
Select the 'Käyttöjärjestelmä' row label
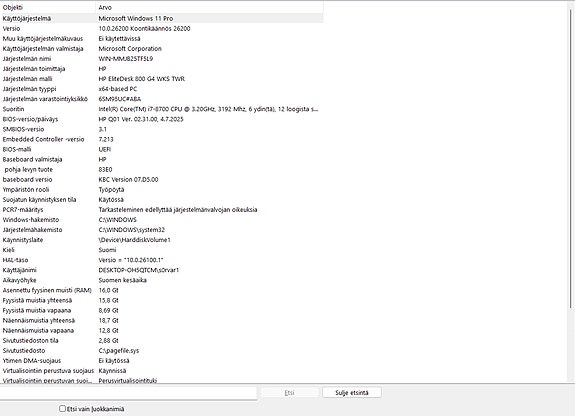point(27,18)
